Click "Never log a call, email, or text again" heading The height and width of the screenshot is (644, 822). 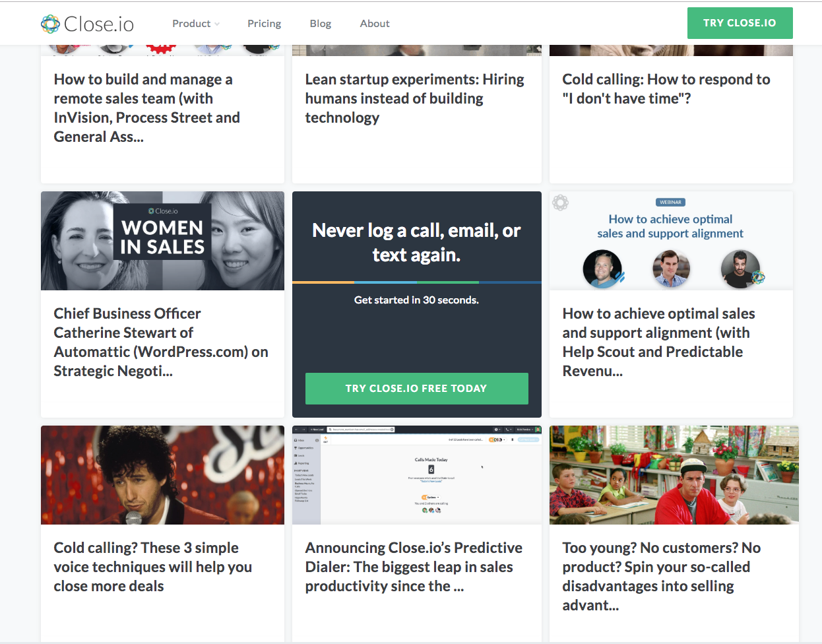416,242
